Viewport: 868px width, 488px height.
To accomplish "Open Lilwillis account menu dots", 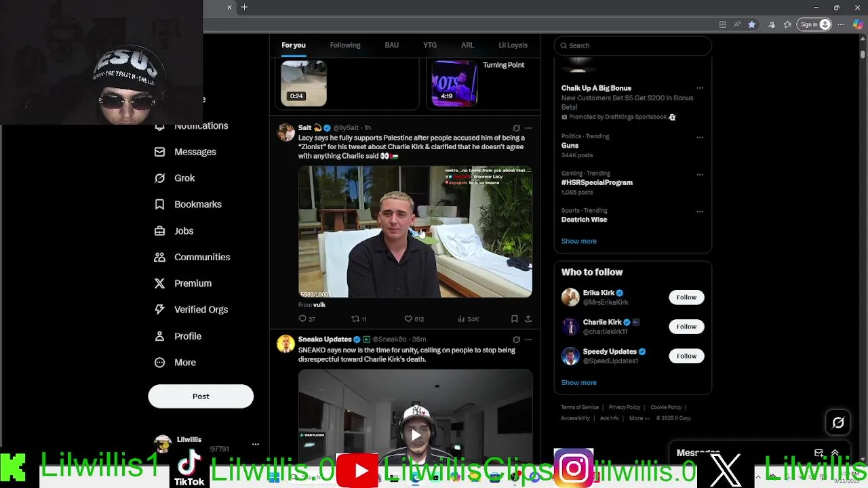I will pyautogui.click(x=256, y=445).
